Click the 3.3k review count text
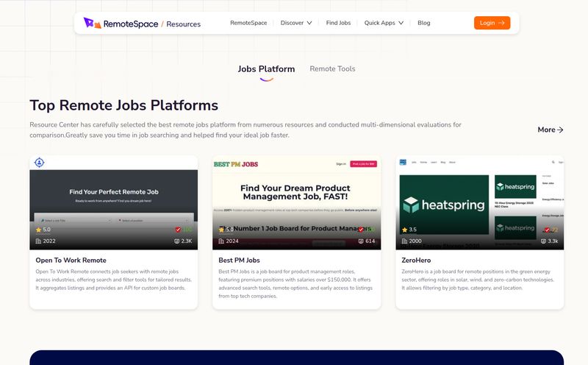This screenshot has width=588, height=365. pos(553,241)
